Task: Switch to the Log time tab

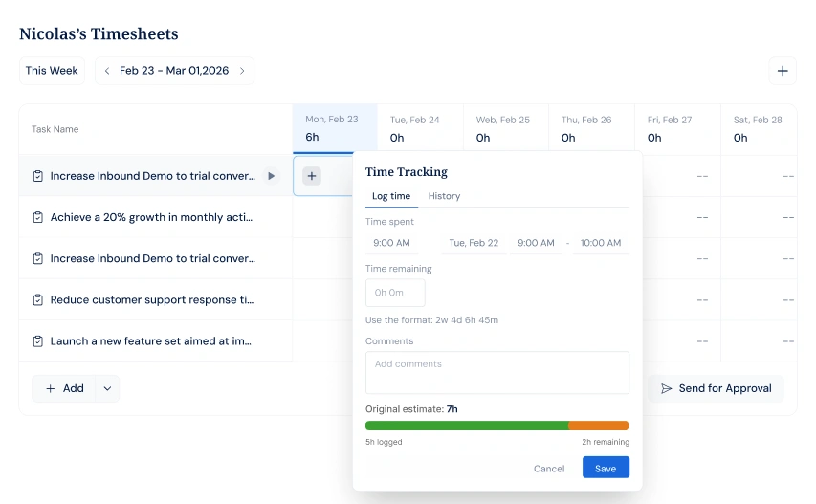Action: [391, 196]
